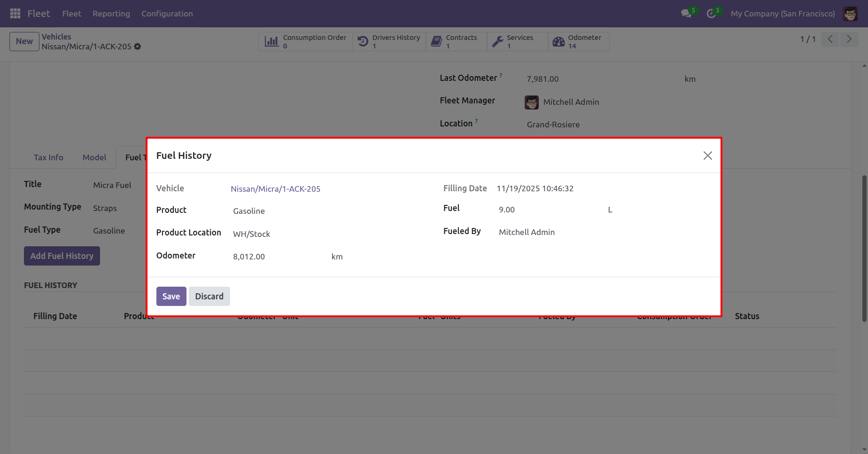
Task: Click the odometer unit km in dialog
Action: [x=337, y=257]
